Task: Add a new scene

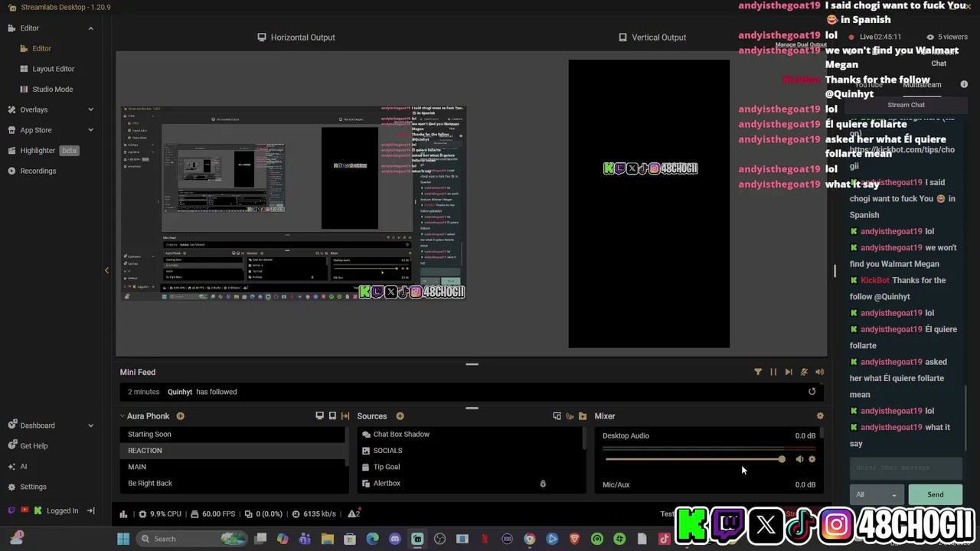Action: coord(180,416)
